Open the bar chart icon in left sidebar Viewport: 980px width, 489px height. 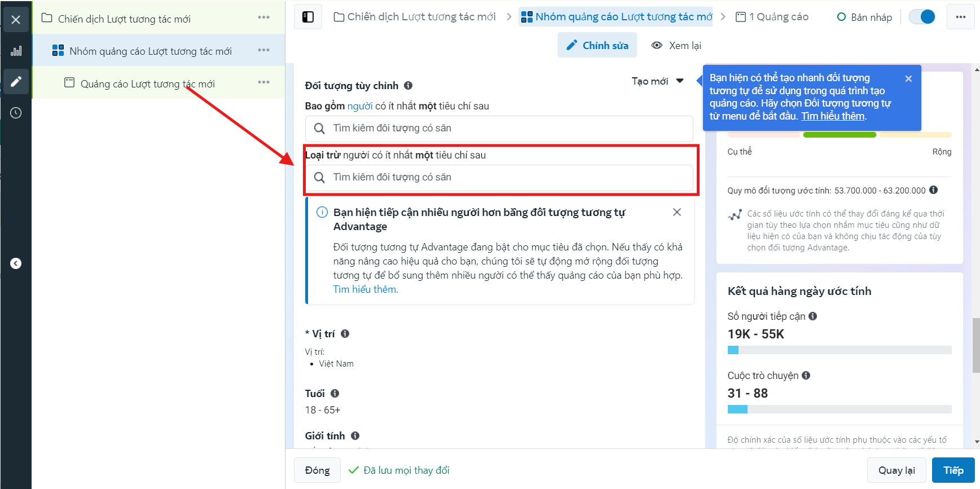16,51
